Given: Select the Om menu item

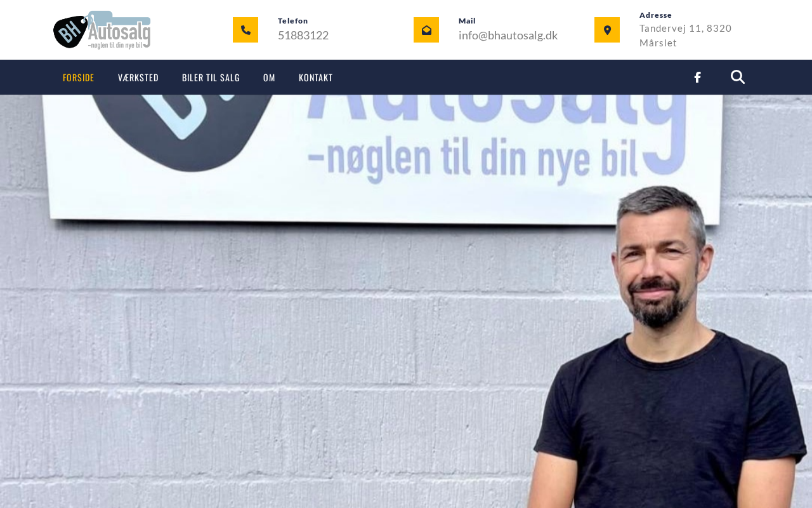Looking at the screenshot, I should click(x=270, y=77).
